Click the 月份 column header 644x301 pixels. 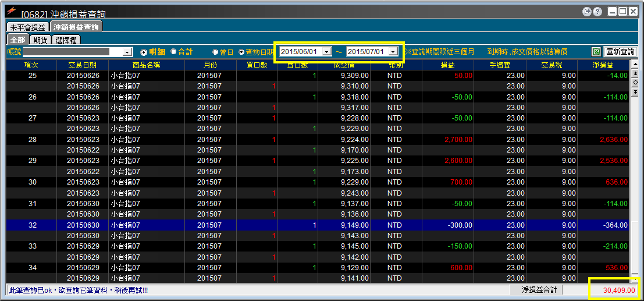[210, 65]
